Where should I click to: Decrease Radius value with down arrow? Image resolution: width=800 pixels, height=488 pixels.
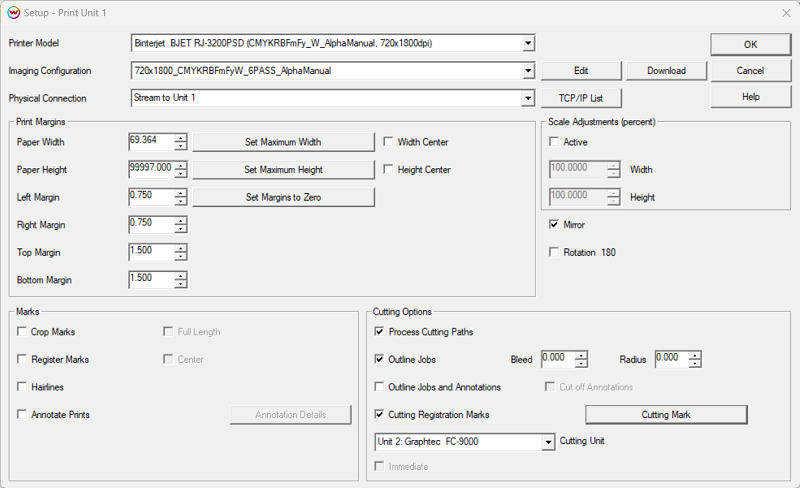pyautogui.click(x=694, y=363)
